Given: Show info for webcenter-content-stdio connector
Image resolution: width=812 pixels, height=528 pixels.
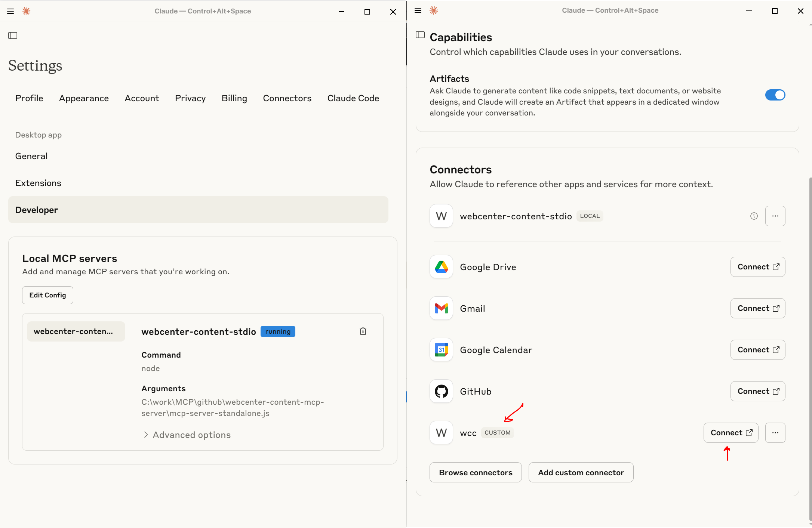Looking at the screenshot, I should point(754,216).
